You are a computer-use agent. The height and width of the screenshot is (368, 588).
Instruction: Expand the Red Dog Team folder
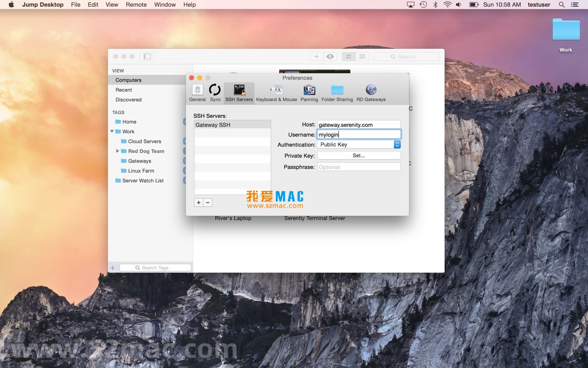[x=118, y=151]
